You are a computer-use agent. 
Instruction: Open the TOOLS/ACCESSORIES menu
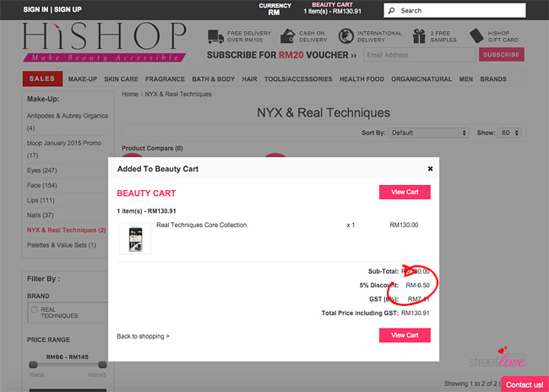(298, 79)
